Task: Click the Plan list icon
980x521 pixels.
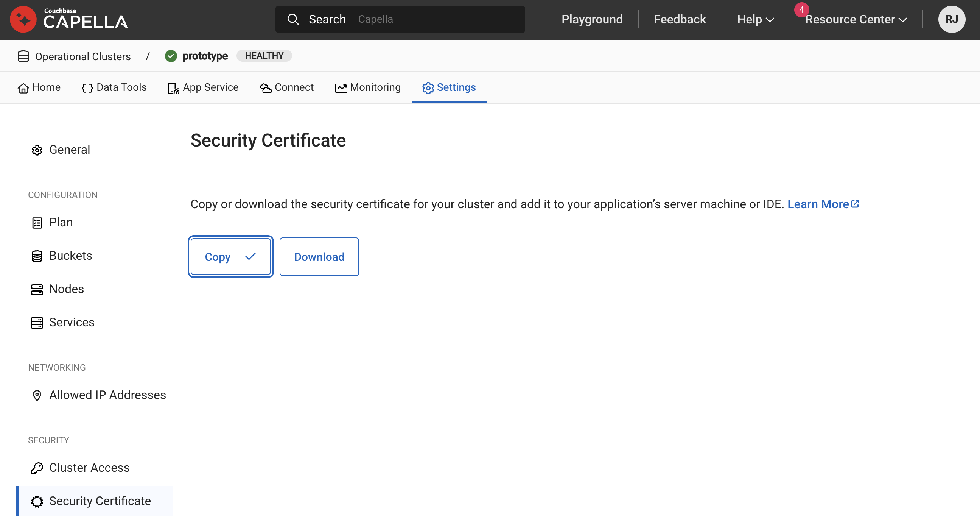Action: (x=37, y=223)
